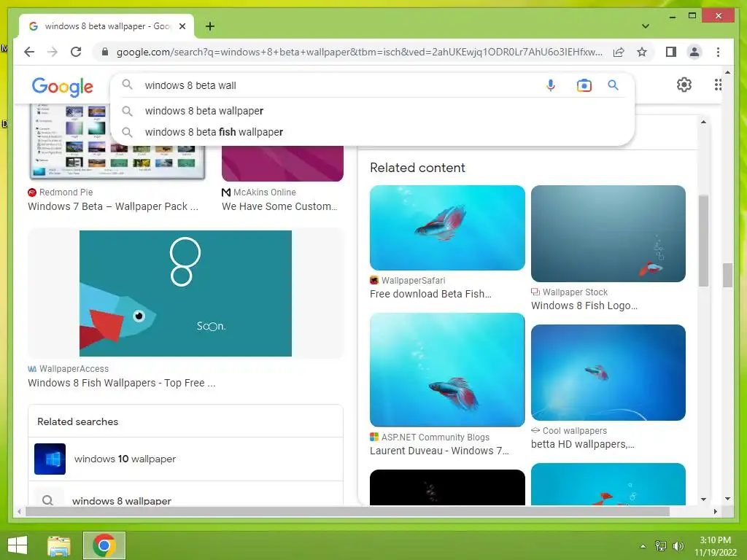Open the Windows 7 Beta wallpaper pack thumbnail
747x560 pixels.
[x=117, y=142]
